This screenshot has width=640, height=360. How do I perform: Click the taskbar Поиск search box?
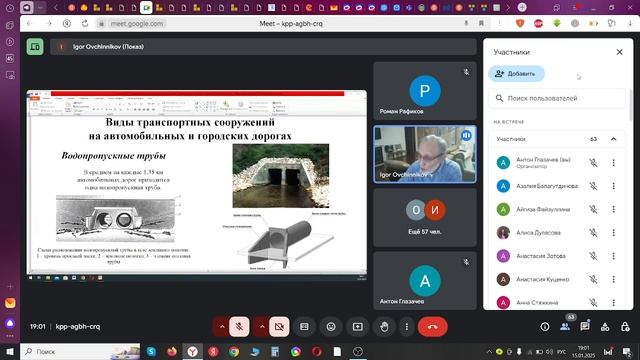pyautogui.click(x=80, y=351)
